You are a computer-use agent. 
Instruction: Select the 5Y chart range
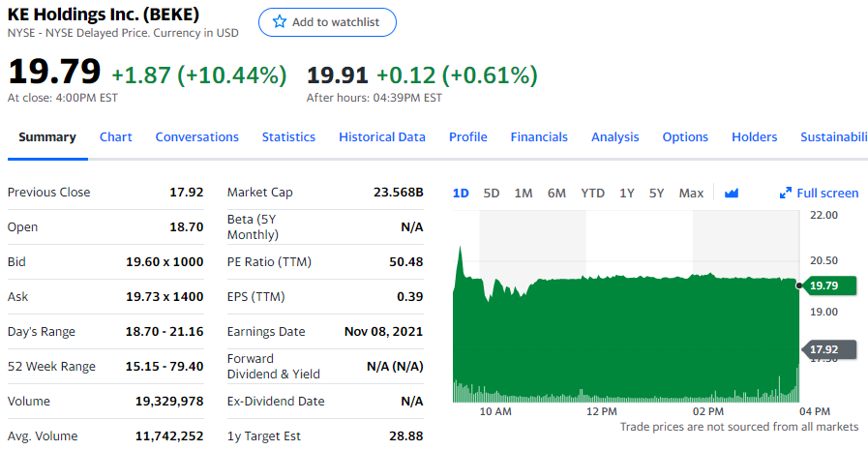tap(656, 194)
